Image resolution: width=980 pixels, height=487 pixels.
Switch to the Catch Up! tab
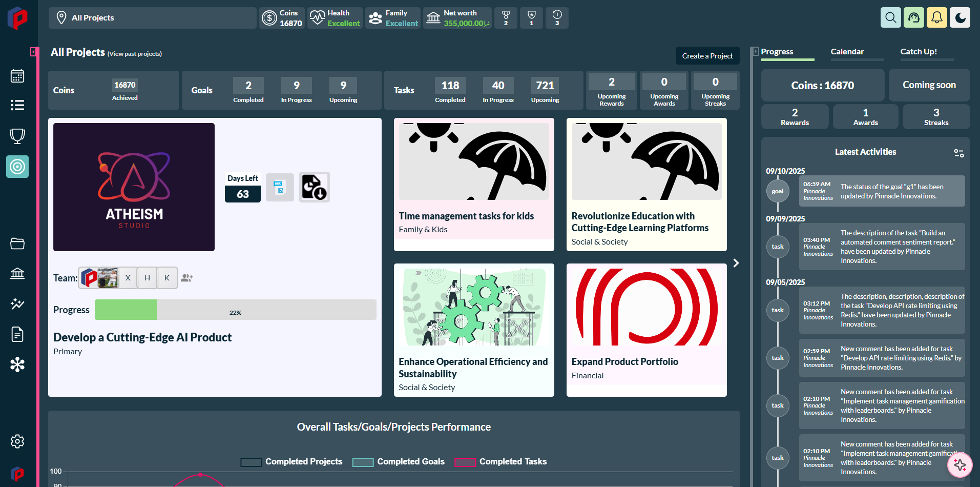pyautogui.click(x=927, y=52)
